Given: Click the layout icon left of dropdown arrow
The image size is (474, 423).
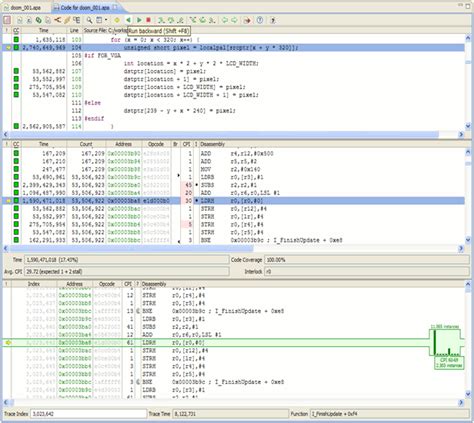Looking at the screenshot, I should click(x=99, y=20).
